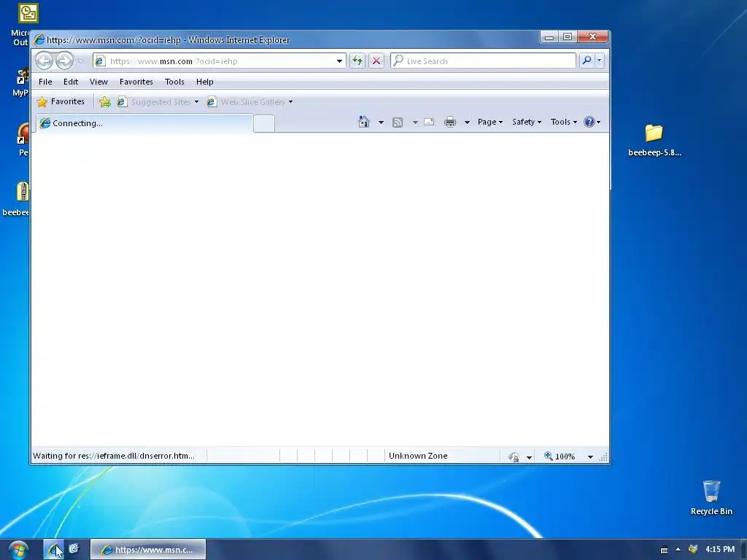This screenshot has width=747, height=560.
Task: Click the RSS feeds icon
Action: click(x=398, y=122)
